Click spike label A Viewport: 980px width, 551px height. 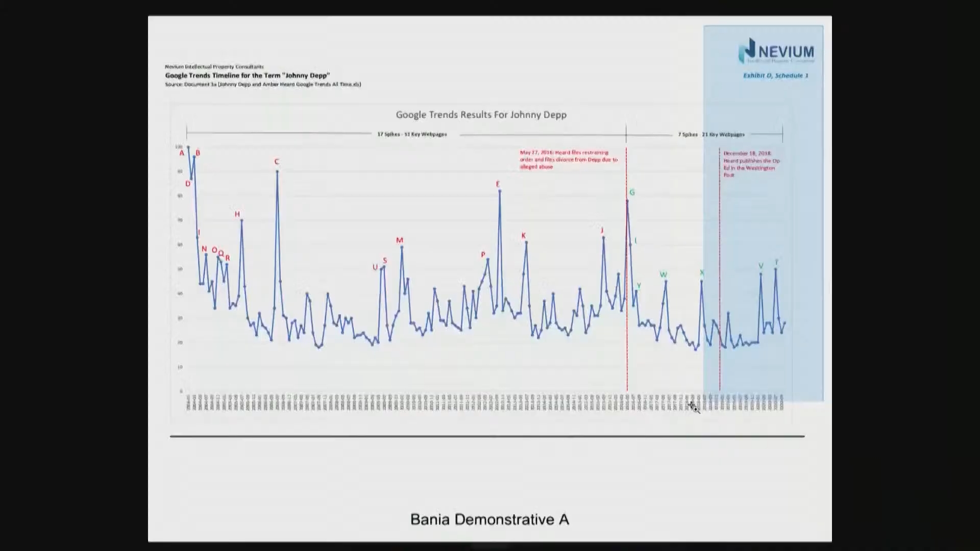181,153
